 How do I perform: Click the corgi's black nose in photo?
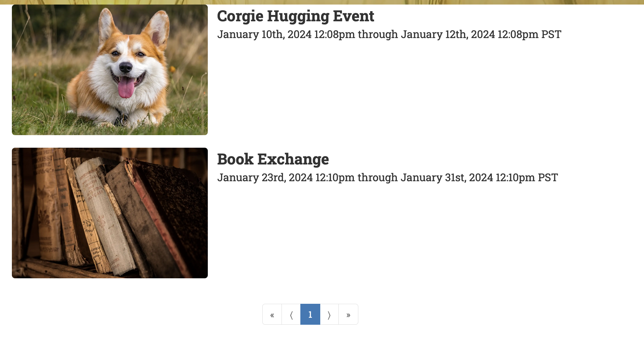coord(125,67)
